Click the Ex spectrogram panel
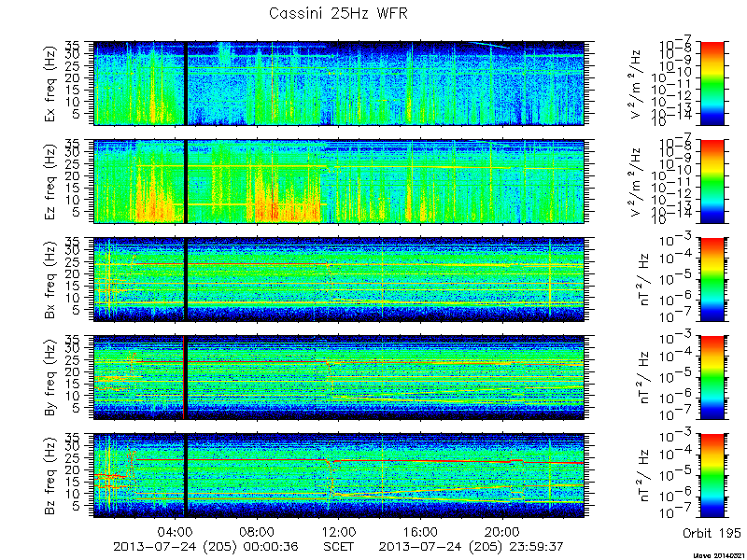The width and height of the screenshot is (747, 560). tap(339, 84)
